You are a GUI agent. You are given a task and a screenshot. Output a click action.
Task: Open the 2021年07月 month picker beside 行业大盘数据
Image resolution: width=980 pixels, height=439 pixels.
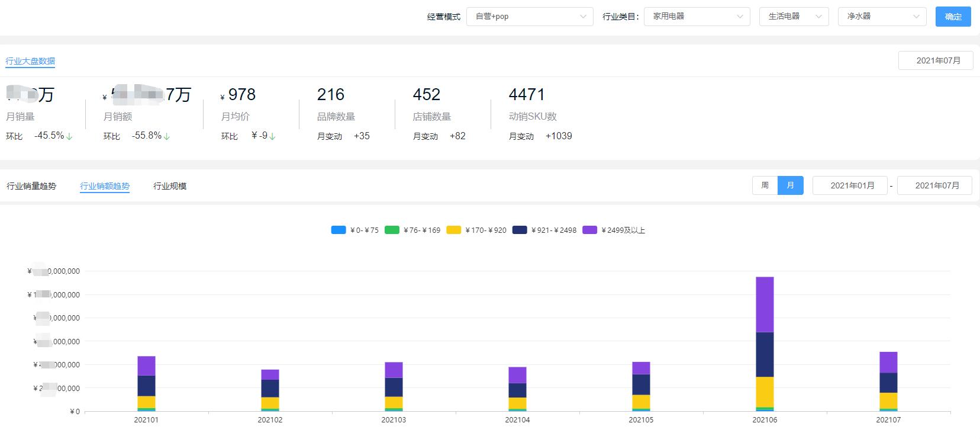coord(936,60)
